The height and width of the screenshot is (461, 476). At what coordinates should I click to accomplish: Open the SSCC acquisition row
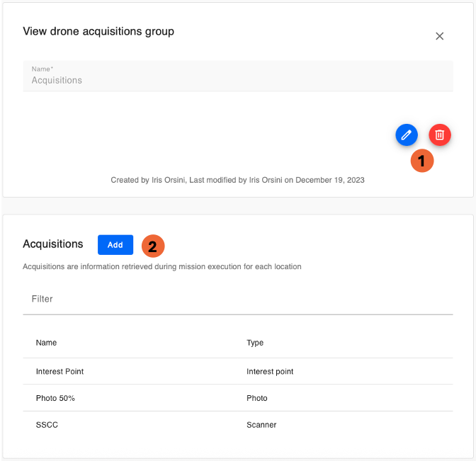[46, 425]
